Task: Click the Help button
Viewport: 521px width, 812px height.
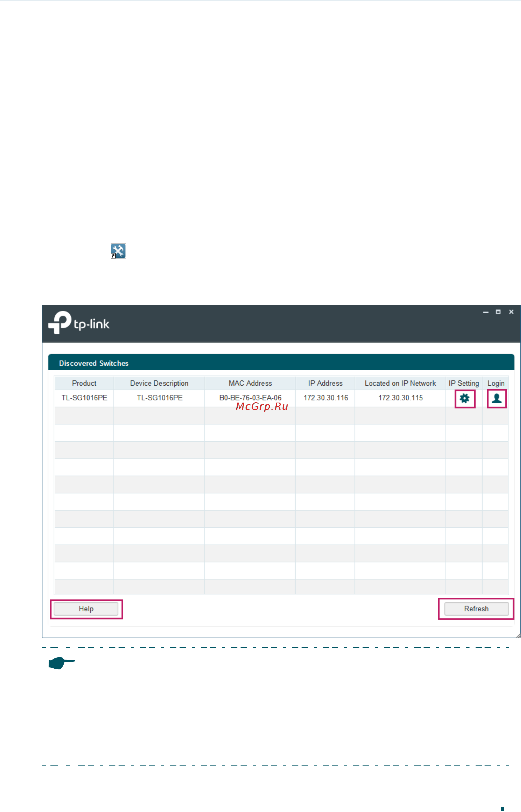Action: 86,609
